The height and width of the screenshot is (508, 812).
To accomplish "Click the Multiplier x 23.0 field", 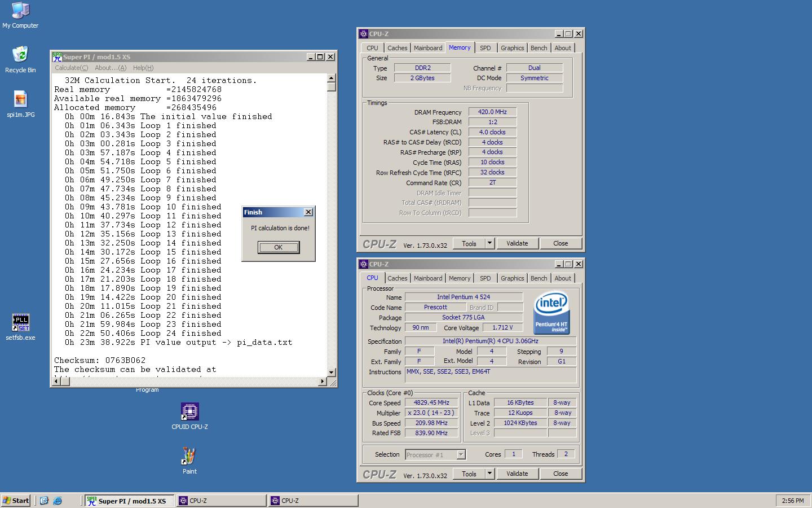I will coord(431,413).
